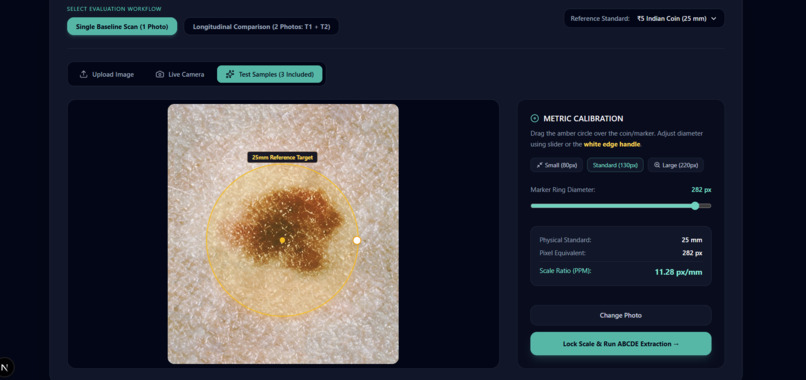This screenshot has height=380, width=806.
Task: Click the Metric Calibration target icon
Action: (x=535, y=118)
